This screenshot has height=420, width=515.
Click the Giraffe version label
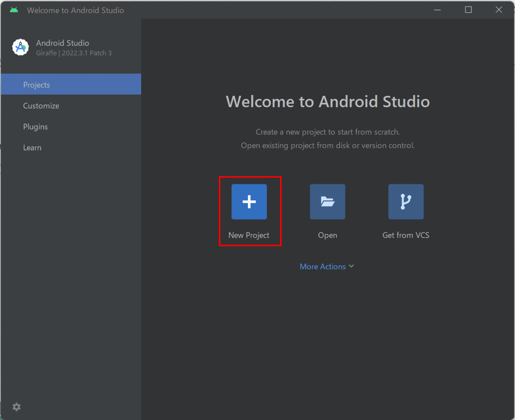pyautogui.click(x=74, y=53)
